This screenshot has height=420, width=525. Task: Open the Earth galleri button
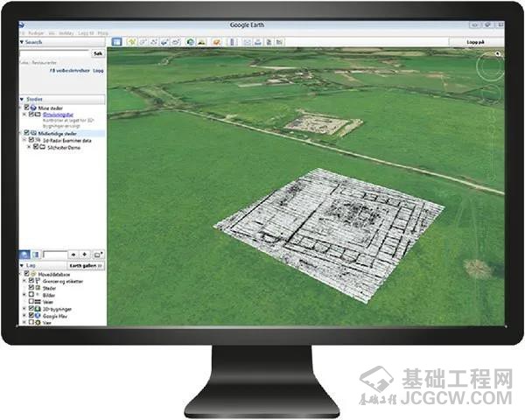tap(87, 263)
